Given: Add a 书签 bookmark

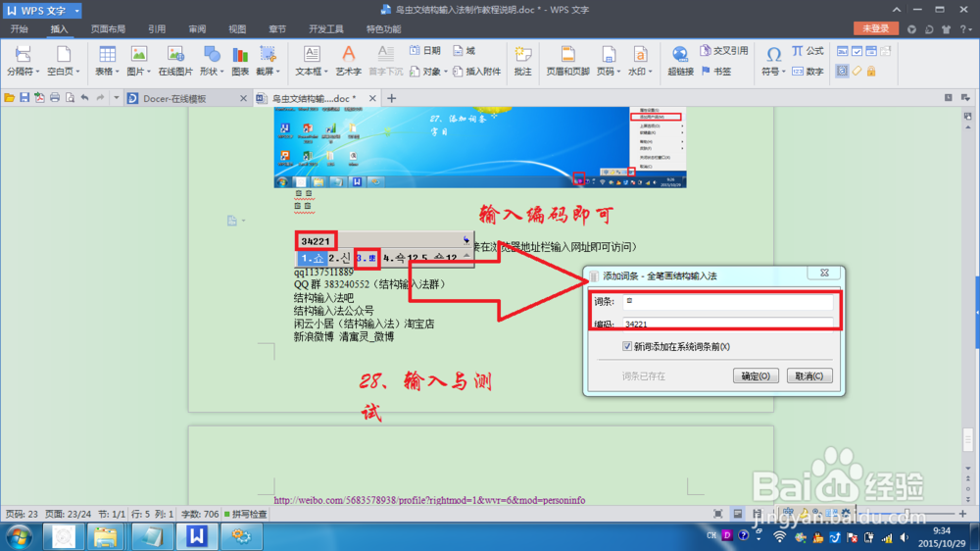Looking at the screenshot, I should 716,72.
